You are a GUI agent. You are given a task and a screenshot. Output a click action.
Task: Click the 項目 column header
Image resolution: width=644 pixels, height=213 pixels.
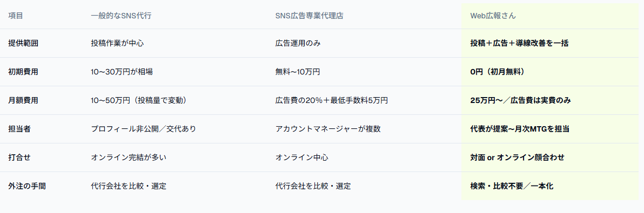[16, 16]
